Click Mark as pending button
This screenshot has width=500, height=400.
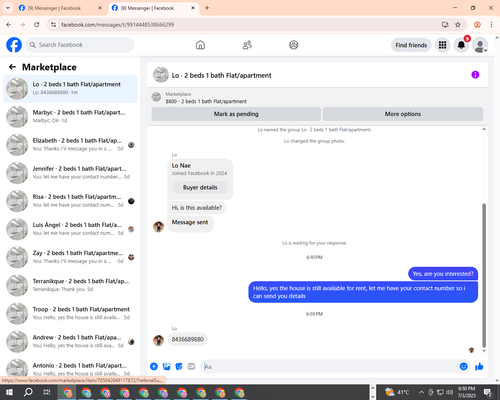(236, 114)
